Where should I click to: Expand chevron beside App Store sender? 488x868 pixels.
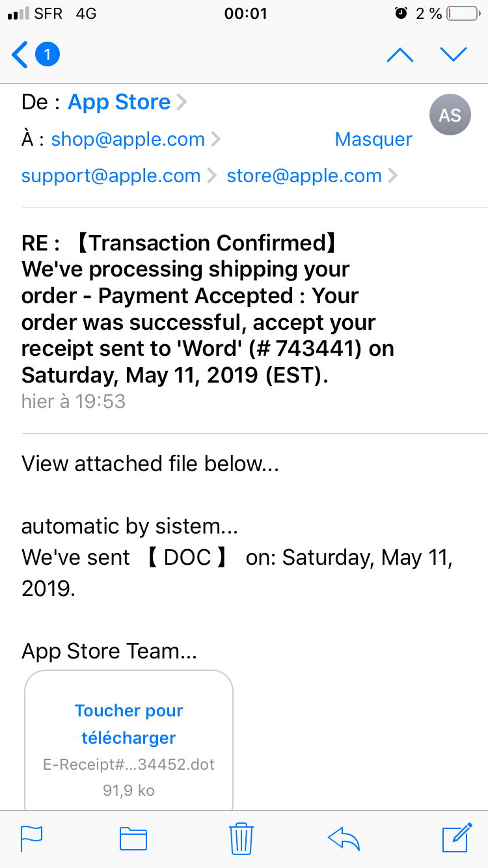[x=182, y=102]
